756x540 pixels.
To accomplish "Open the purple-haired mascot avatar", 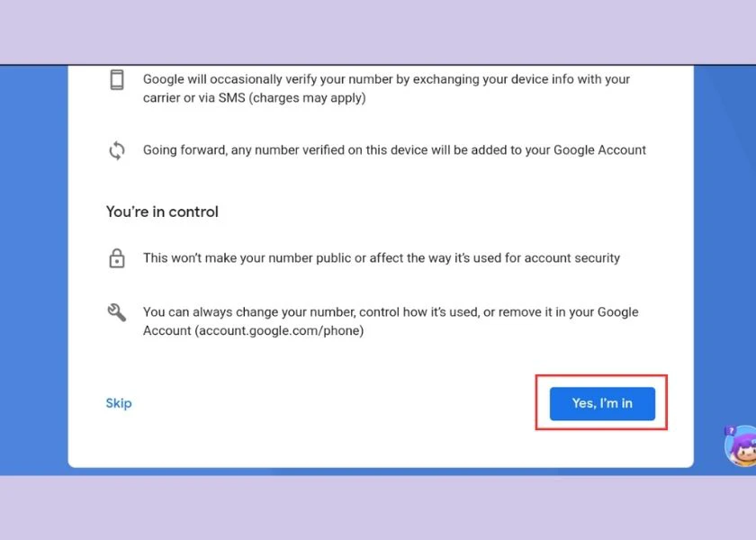I will (741, 446).
